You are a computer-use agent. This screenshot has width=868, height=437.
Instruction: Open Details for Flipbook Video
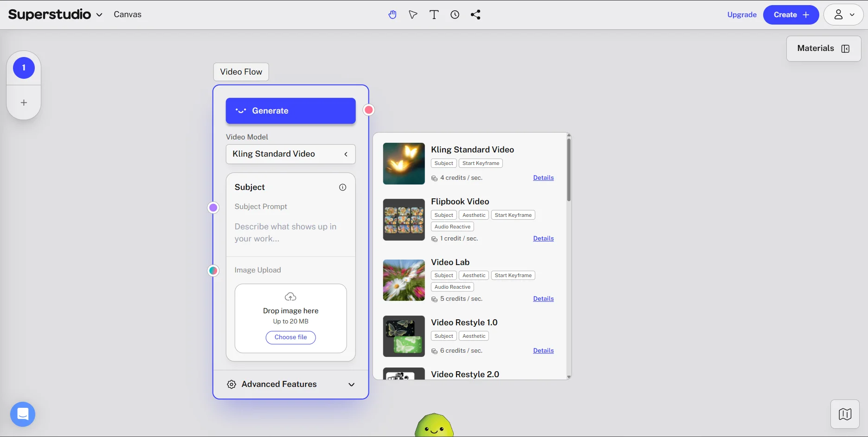(543, 239)
